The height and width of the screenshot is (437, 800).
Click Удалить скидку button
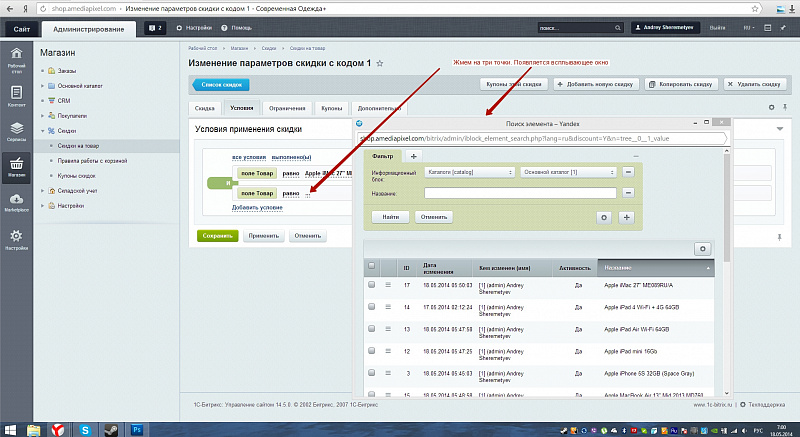[755, 84]
